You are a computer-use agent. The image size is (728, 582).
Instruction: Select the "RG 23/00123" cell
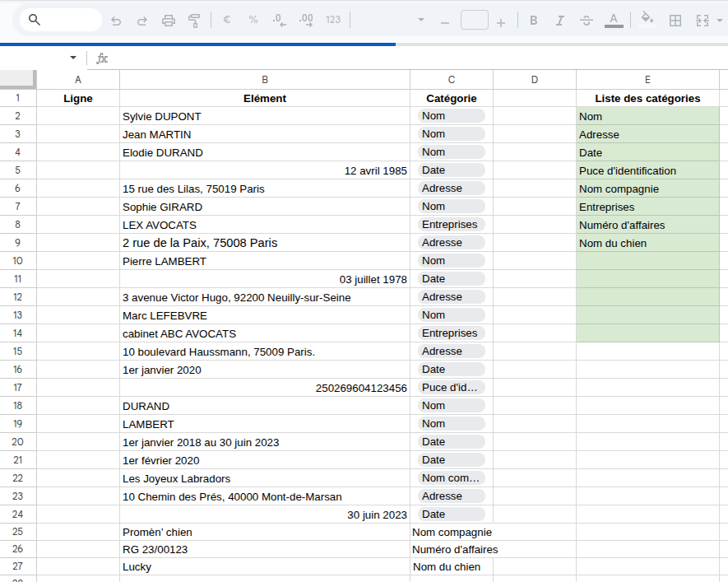[x=265, y=550]
